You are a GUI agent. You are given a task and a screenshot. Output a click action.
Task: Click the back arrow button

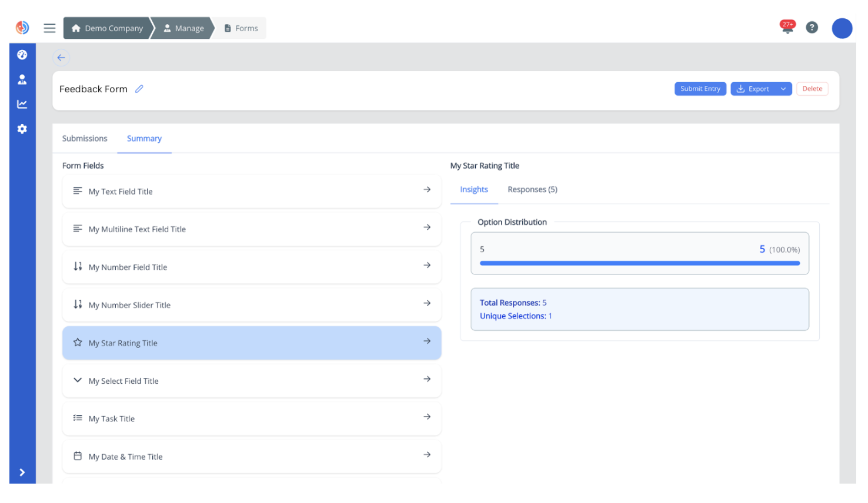point(61,58)
